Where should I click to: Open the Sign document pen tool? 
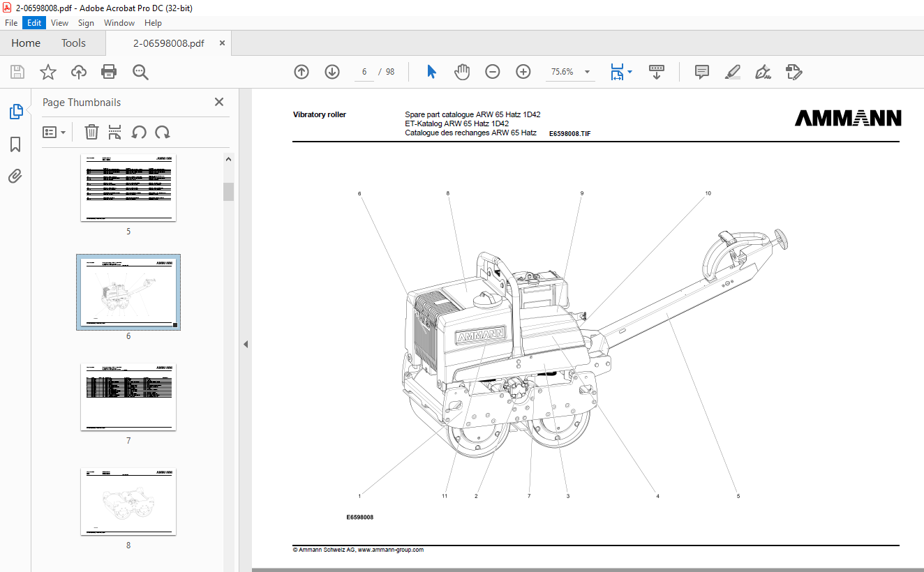click(763, 72)
